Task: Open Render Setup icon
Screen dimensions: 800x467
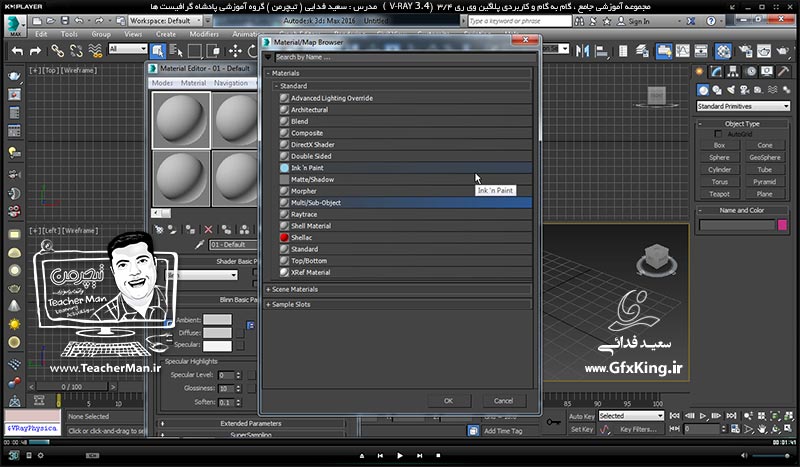Action: (x=745, y=51)
